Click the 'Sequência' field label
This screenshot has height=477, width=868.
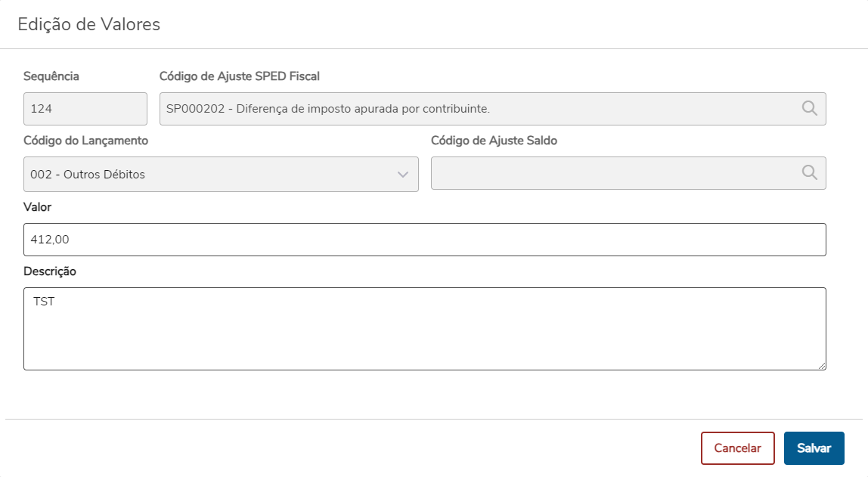pos(51,76)
